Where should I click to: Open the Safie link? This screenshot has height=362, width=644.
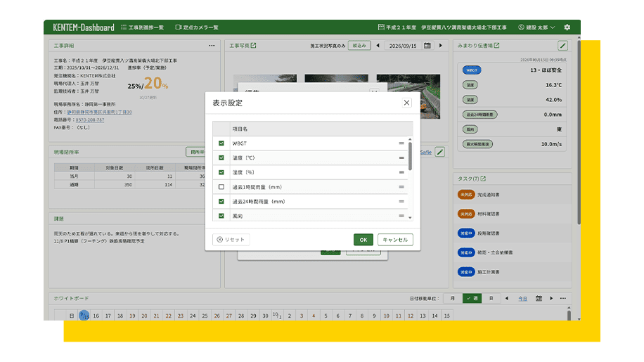pyautogui.click(x=426, y=153)
